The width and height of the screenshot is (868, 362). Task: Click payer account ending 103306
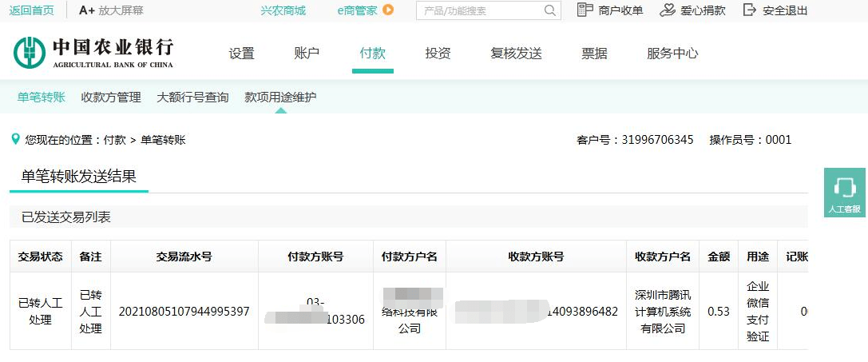point(315,311)
